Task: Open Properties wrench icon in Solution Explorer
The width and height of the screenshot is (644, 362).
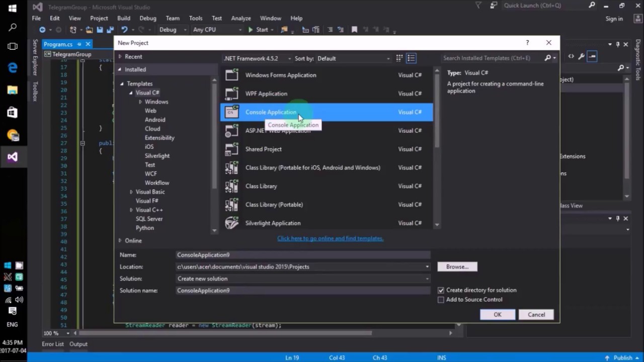Action: 582,56
